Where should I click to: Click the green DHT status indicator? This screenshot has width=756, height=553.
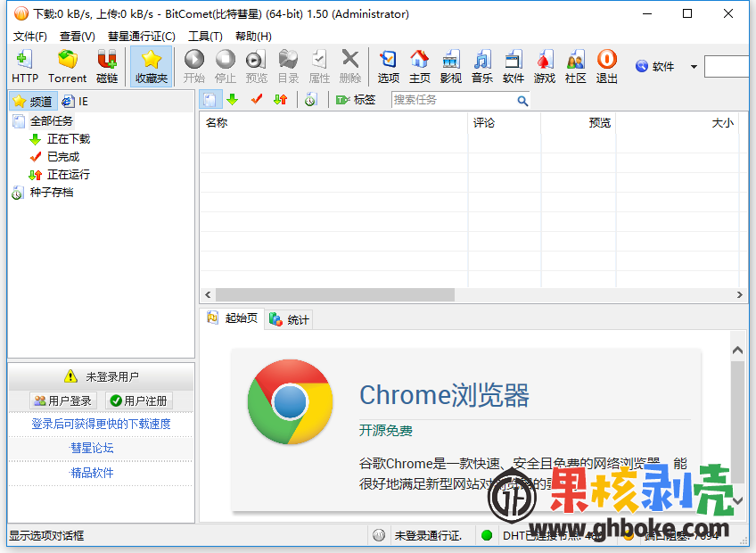coord(487,535)
